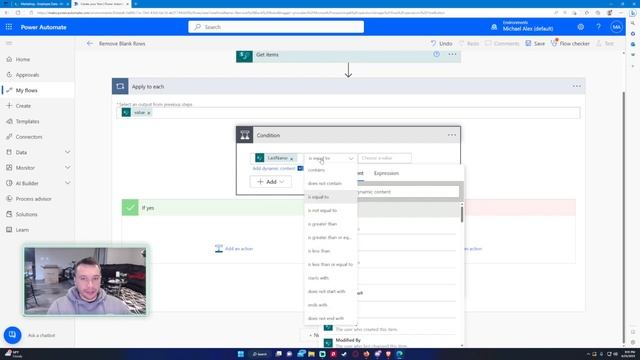Screen dimensions: 640x360
Task: Open Get items help icon
Action: (x=436, y=54)
